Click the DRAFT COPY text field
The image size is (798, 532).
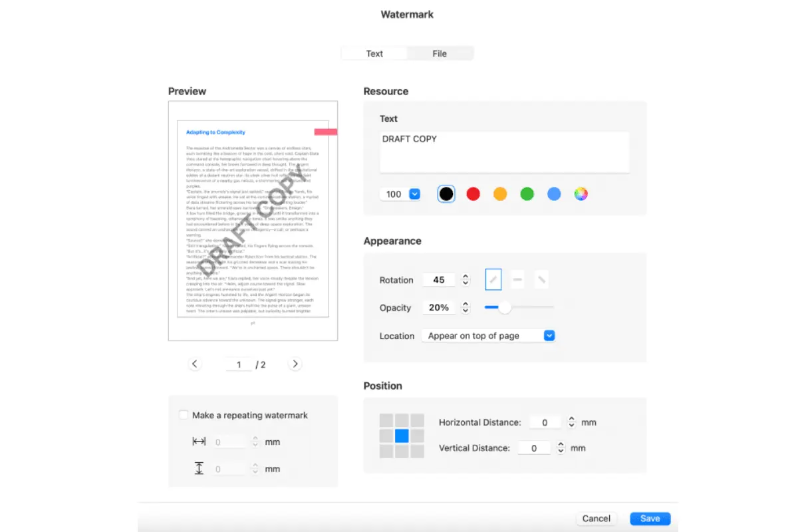(505, 152)
